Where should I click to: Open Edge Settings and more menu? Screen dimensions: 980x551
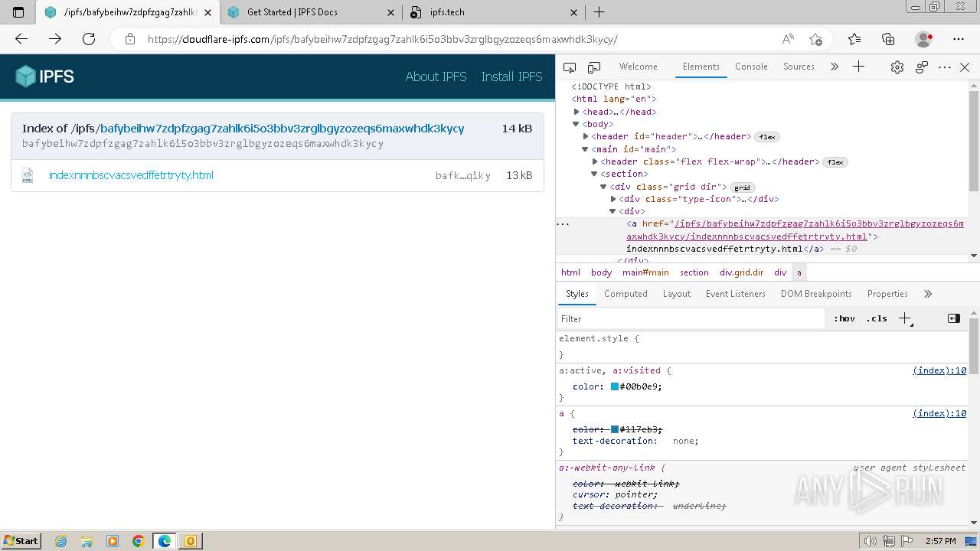(x=959, y=39)
